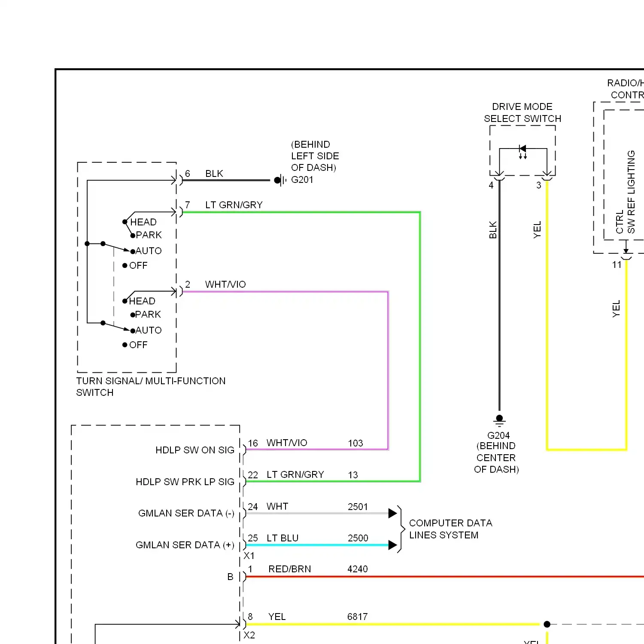Click pin 3 of Drive Mode switch

click(x=539, y=185)
